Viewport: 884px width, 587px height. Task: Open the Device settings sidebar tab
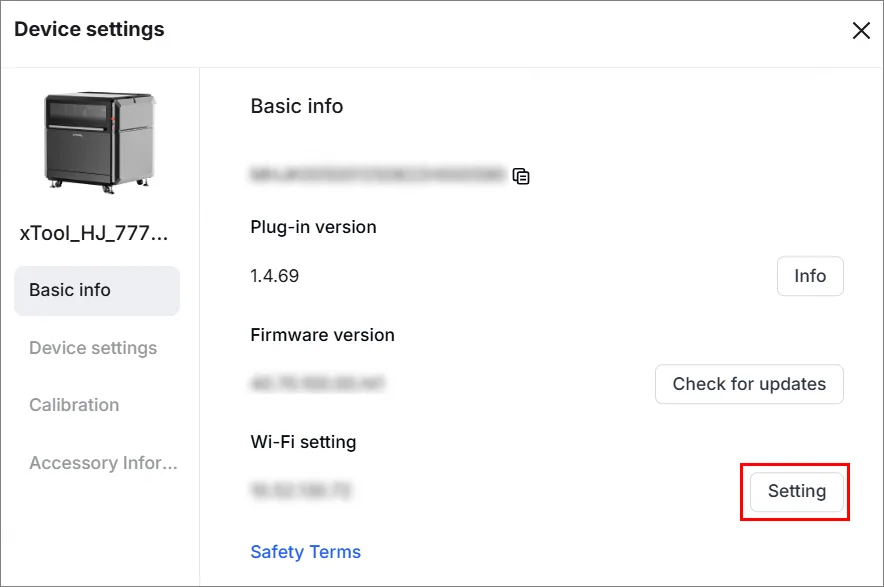click(93, 348)
